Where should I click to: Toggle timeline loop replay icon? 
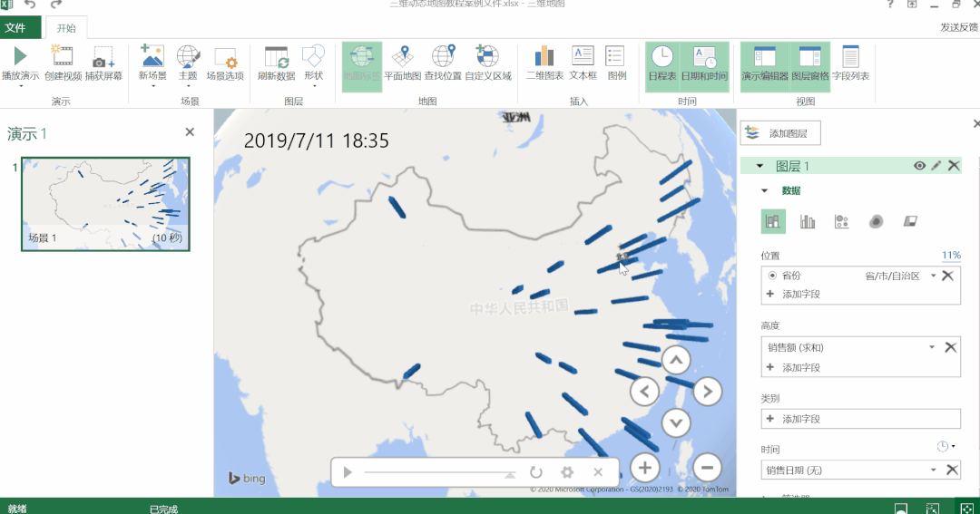click(x=535, y=472)
